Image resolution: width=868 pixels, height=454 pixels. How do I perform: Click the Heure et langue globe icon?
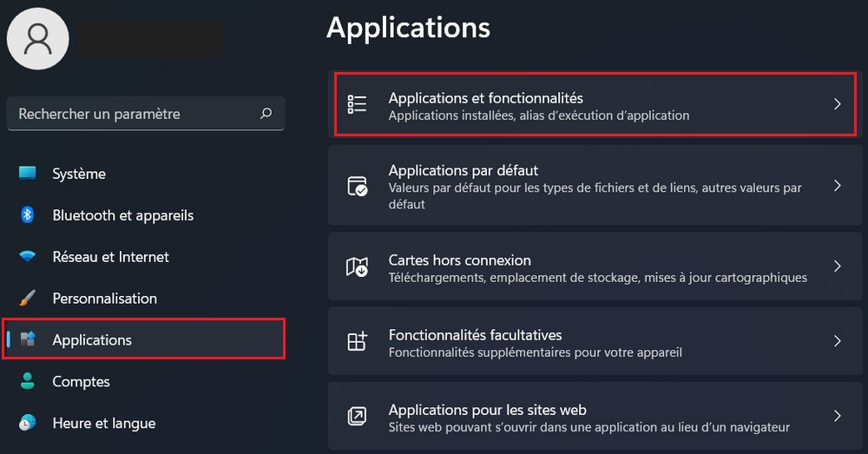[28, 424]
